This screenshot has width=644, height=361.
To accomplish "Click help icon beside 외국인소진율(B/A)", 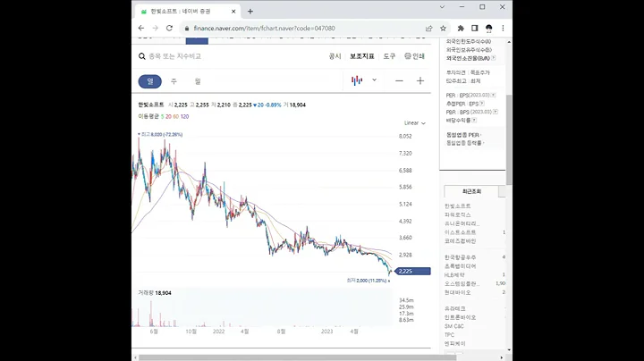I will point(493,58).
